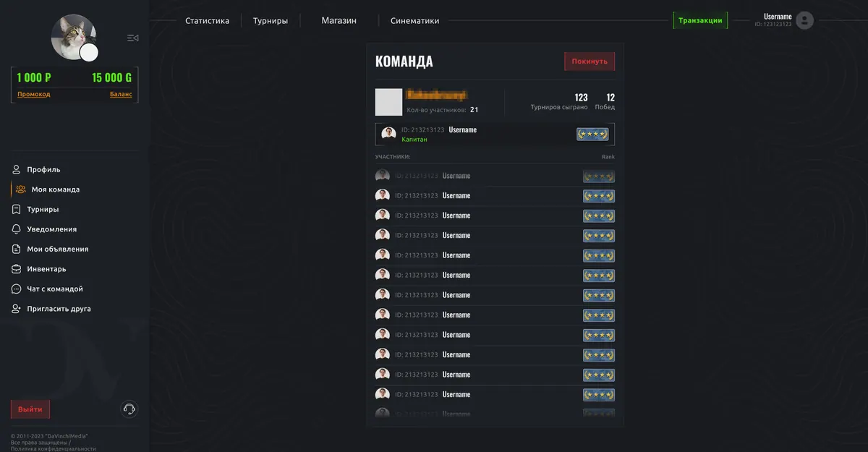
Task: Click the add-person icon for Пригласить друга
Action: click(16, 309)
